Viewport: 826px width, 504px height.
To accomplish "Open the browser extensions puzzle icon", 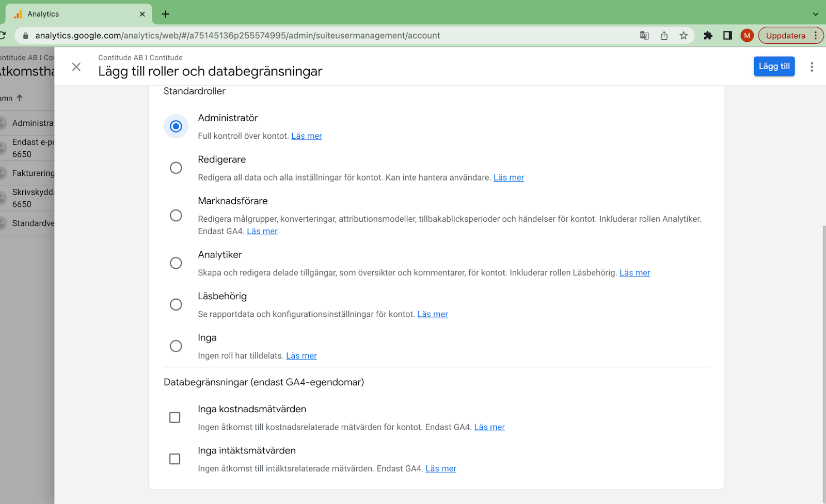I will point(708,36).
